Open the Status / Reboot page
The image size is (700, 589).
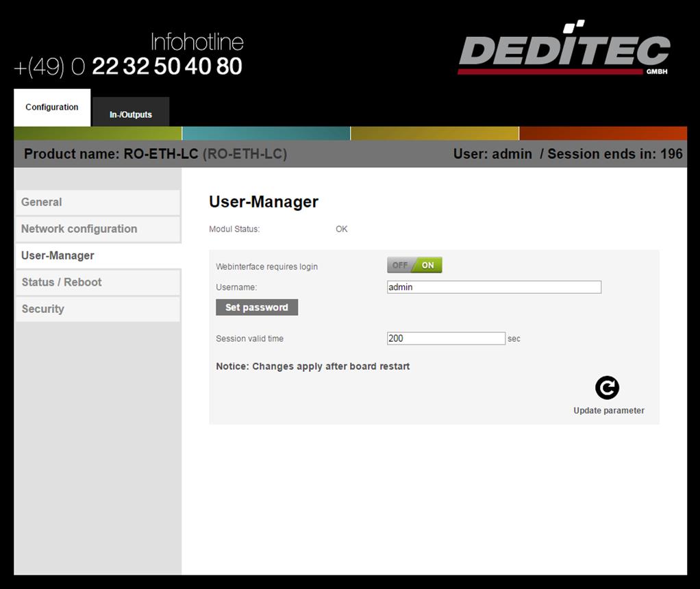[97, 282]
